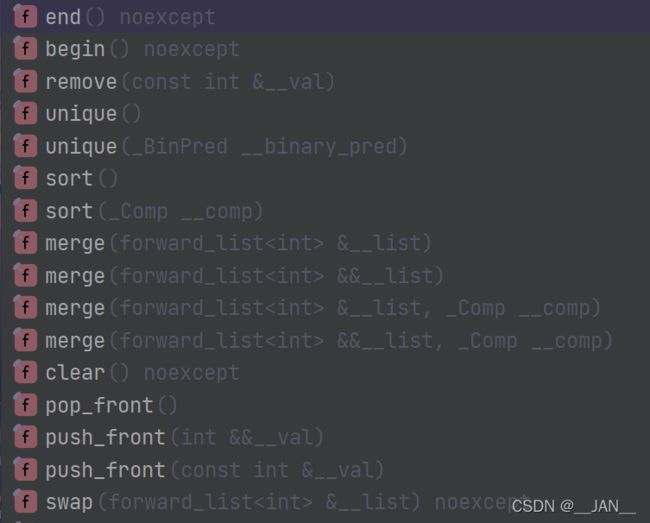
Task: Click the function icon next to remove
Action: (x=25, y=81)
